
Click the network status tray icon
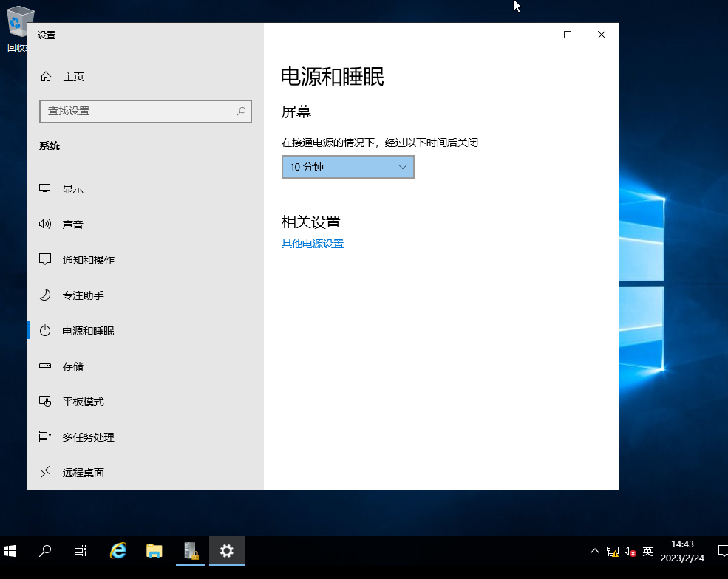pos(613,551)
